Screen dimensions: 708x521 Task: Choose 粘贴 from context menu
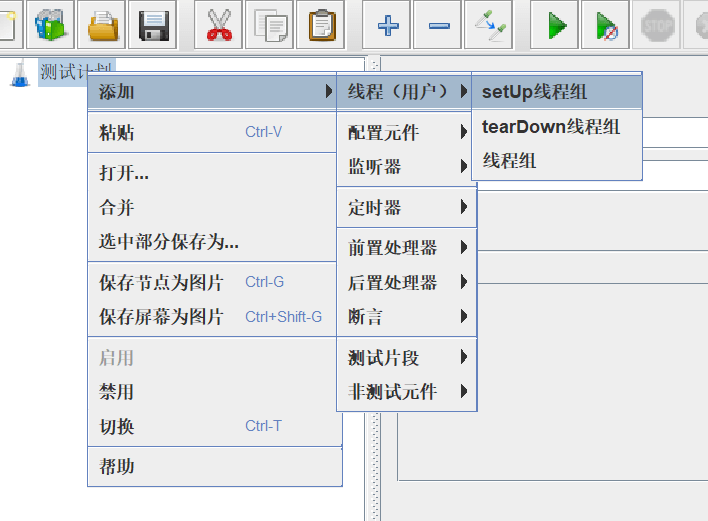212,132
